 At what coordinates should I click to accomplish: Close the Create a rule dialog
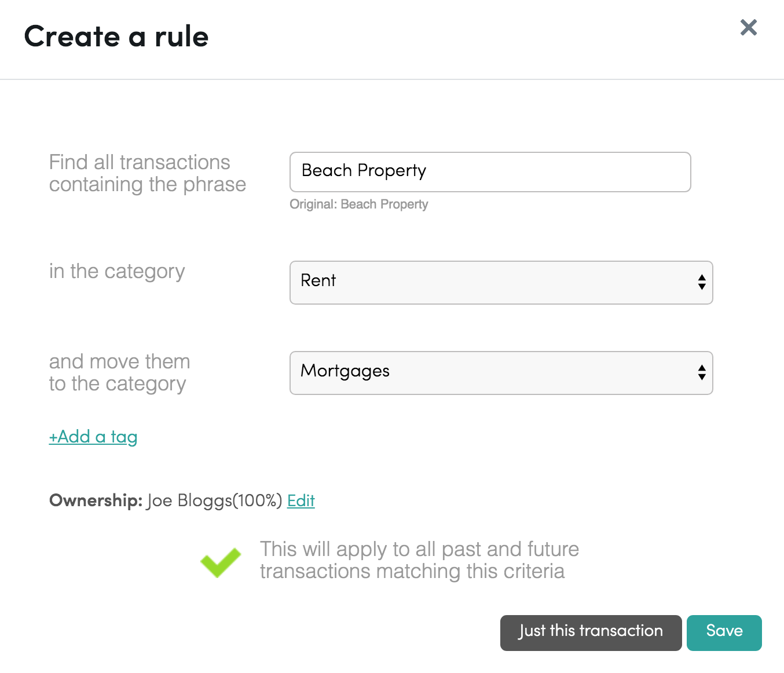click(x=749, y=27)
